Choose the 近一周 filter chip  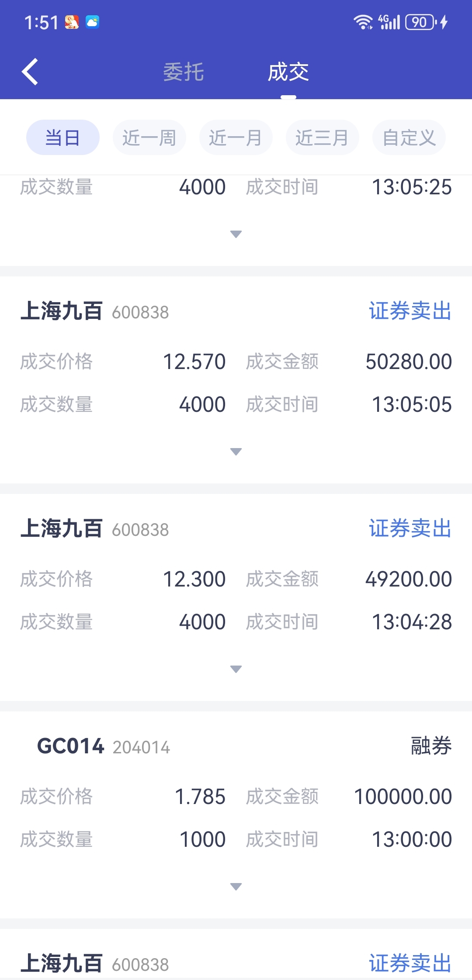149,138
